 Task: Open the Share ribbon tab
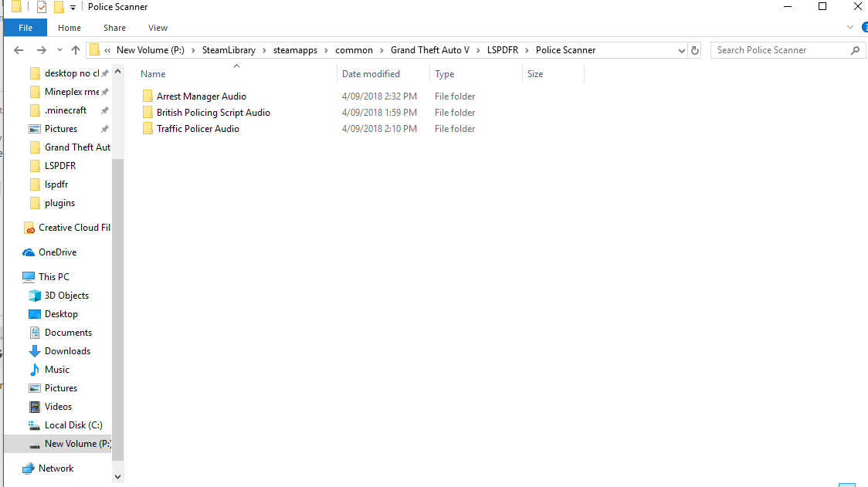114,28
